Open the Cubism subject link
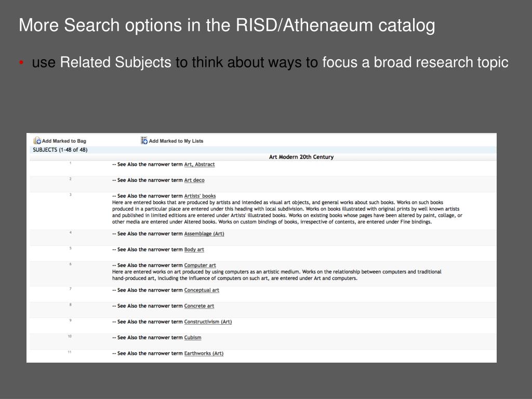This screenshot has width=532, height=399. (x=193, y=338)
